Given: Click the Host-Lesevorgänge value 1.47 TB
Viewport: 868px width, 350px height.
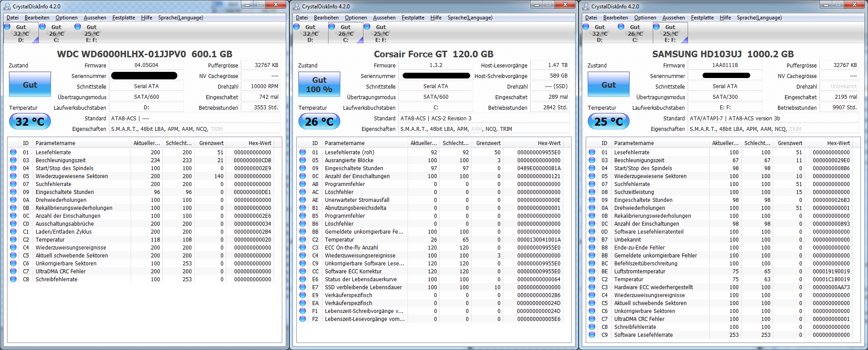Looking at the screenshot, I should pyautogui.click(x=550, y=65).
